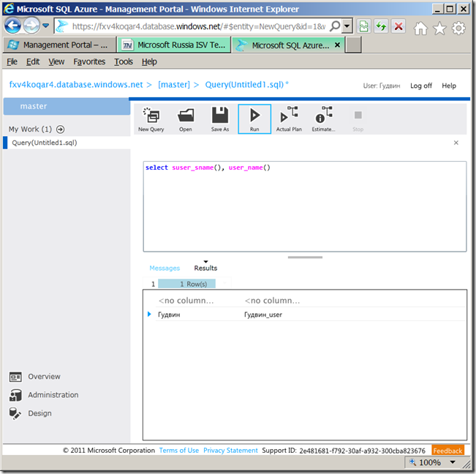476x474 pixels.
Task: Show the Actual Plan
Action: 289,119
